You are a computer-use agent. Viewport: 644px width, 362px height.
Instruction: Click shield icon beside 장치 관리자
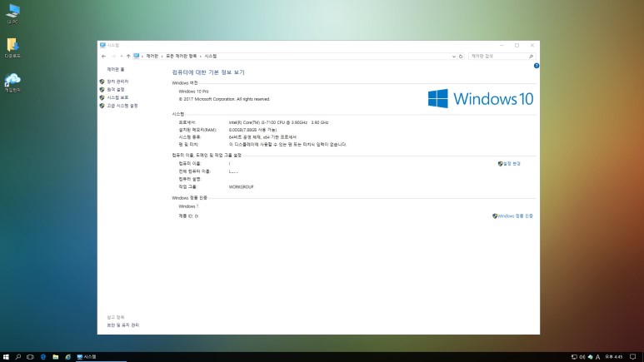[x=102, y=82]
